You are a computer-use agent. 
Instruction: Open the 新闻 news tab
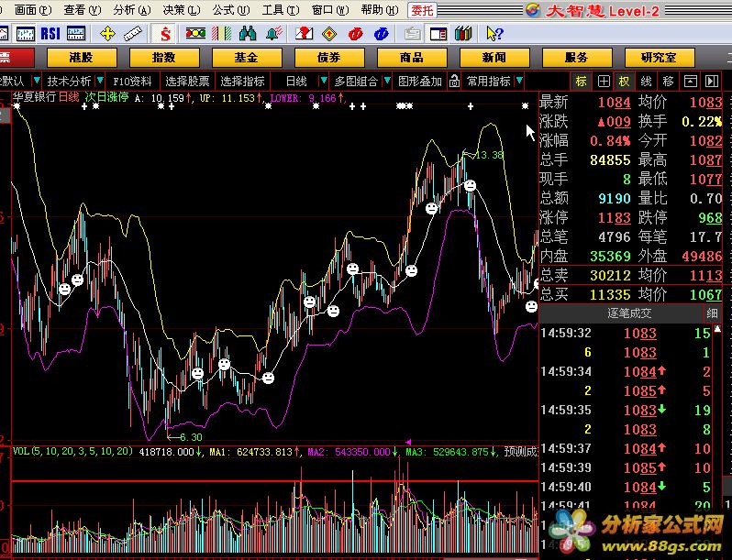click(494, 58)
